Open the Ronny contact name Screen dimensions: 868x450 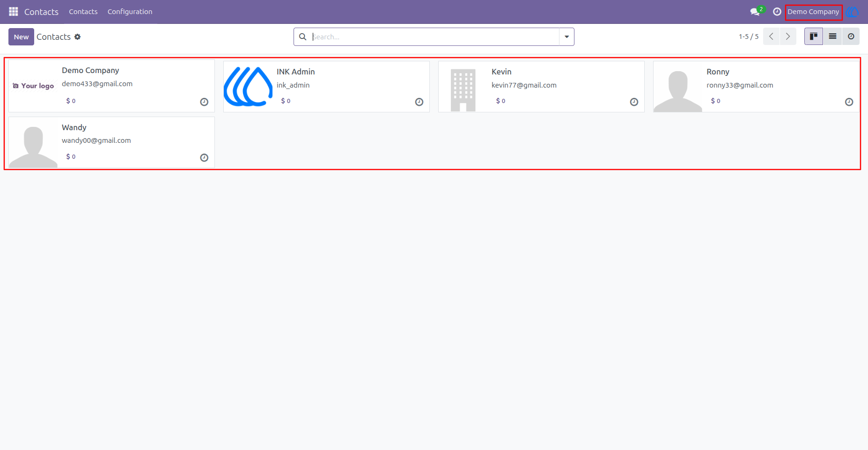pos(718,72)
